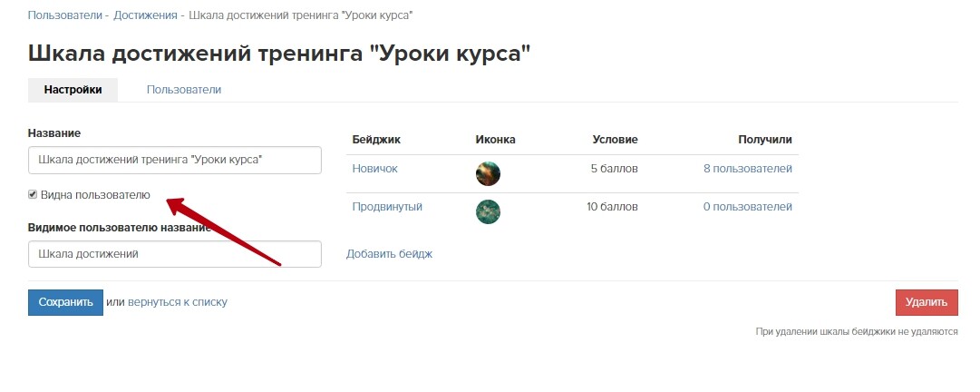Click the red Удалить button

tap(927, 302)
